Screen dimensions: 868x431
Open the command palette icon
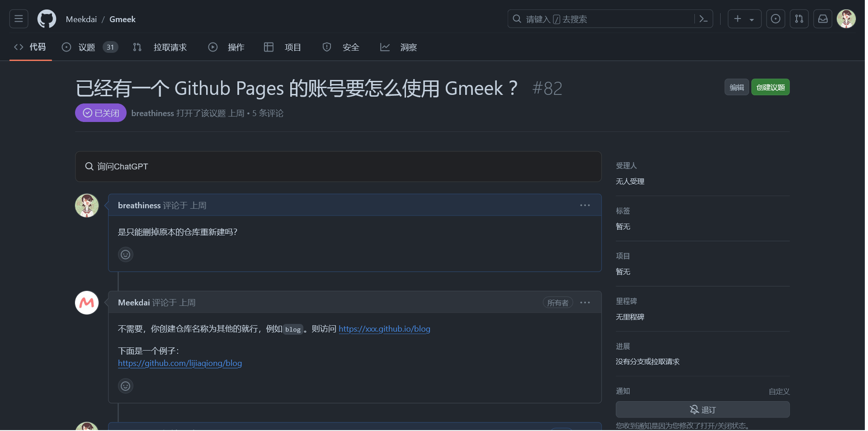point(703,19)
